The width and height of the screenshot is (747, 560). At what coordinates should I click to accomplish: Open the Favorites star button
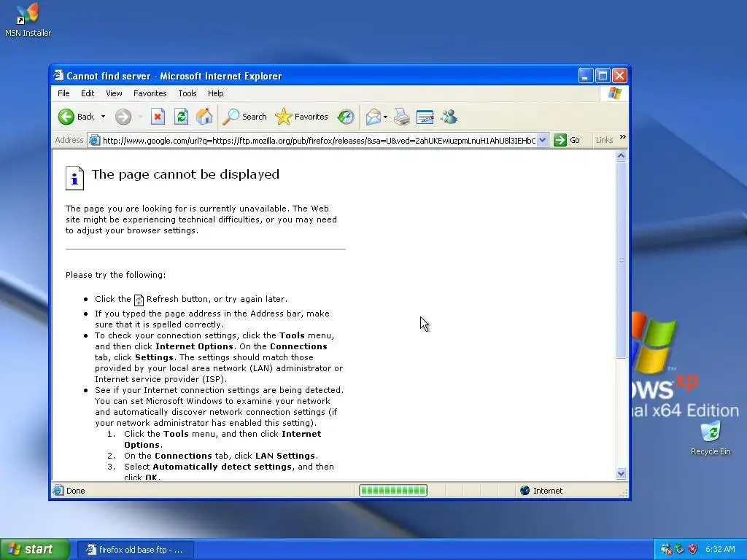(301, 117)
